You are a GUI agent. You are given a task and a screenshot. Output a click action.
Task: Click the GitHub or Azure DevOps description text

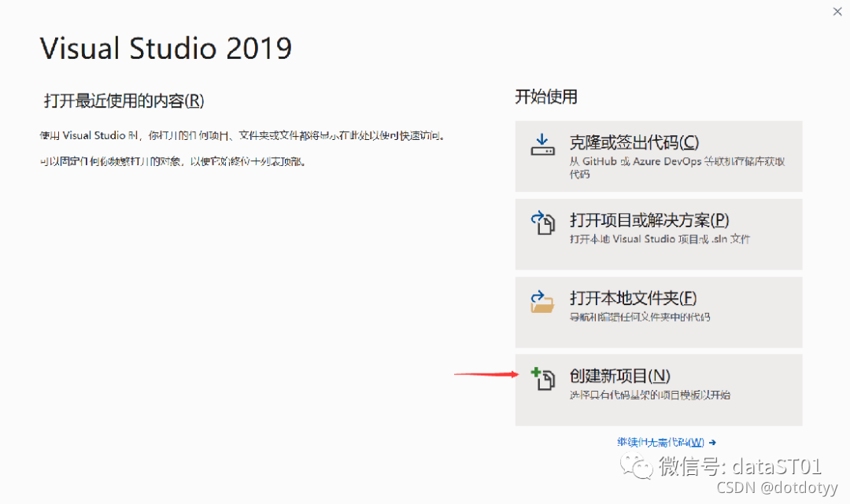click(677, 167)
